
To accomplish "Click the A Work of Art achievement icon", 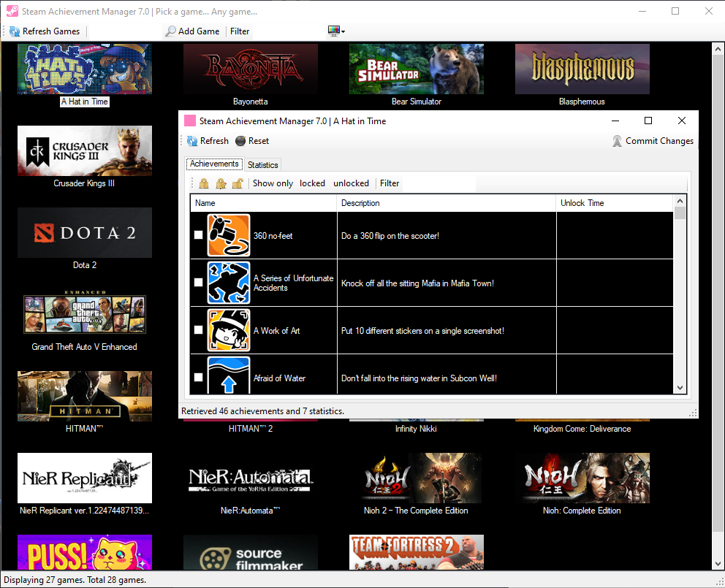I will pyautogui.click(x=229, y=330).
